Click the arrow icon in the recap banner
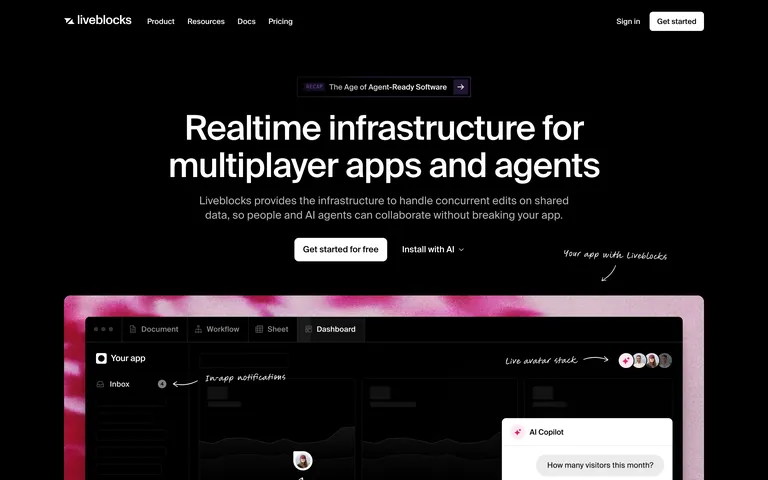768x480 pixels. [x=461, y=87]
